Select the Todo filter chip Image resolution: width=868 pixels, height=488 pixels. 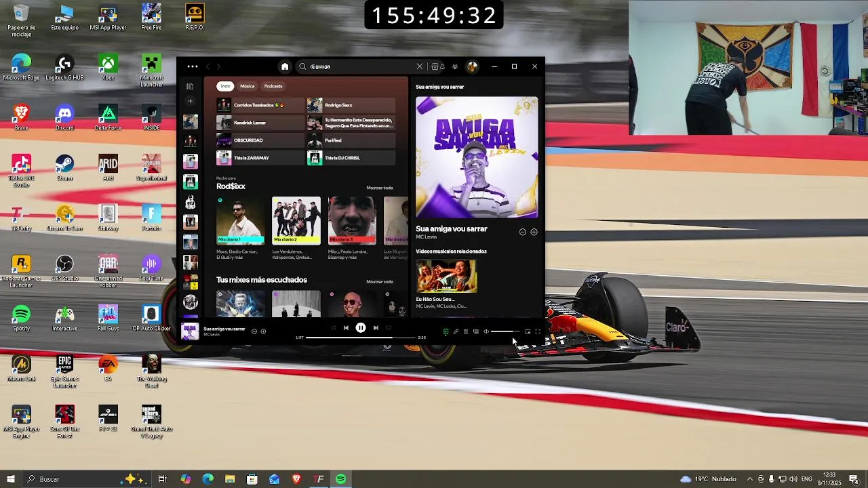pos(225,86)
